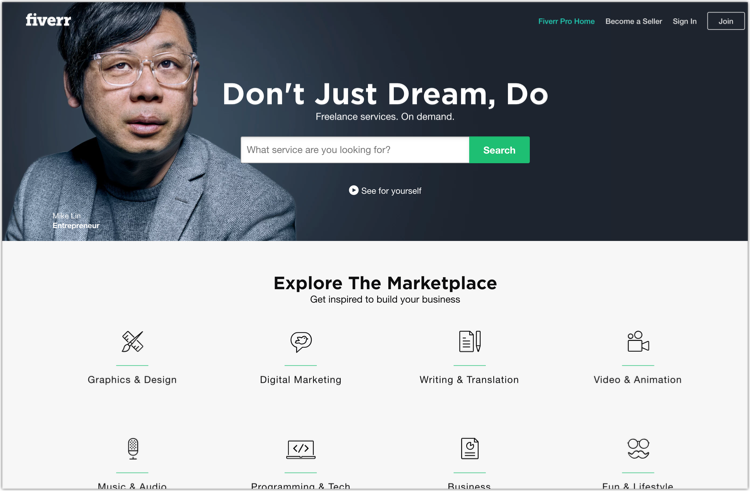
Task: Open the Fun & Lifestyle glasses-mustache icon
Action: (x=638, y=448)
